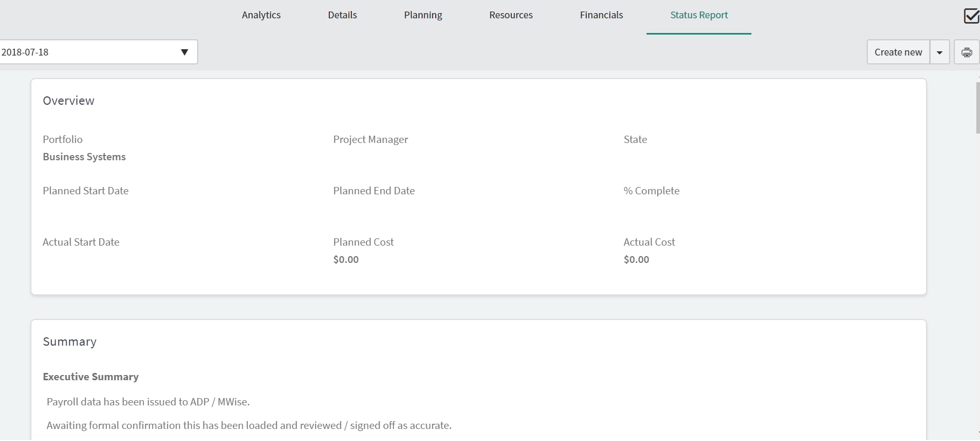Viewport: 980px width, 441px height.
Task: Switch to the Details tab
Action: [x=342, y=15]
